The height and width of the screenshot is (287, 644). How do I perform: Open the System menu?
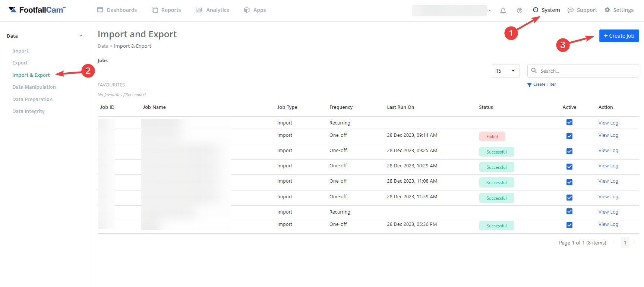point(546,10)
